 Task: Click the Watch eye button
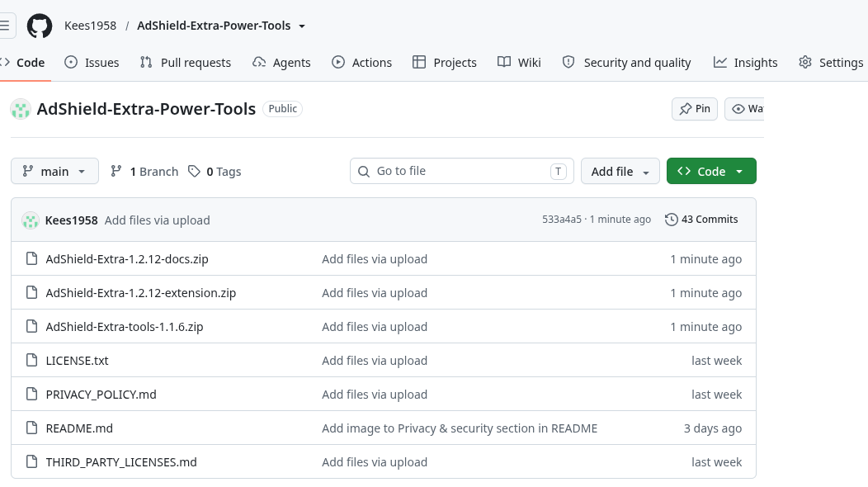coord(744,109)
